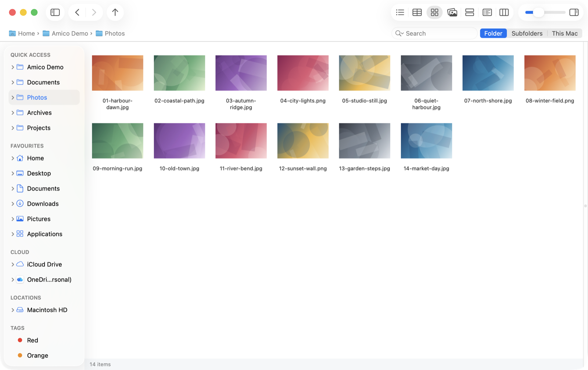This screenshot has height=370, width=588.
Task: Go back with the left arrow
Action: pyautogui.click(x=77, y=13)
